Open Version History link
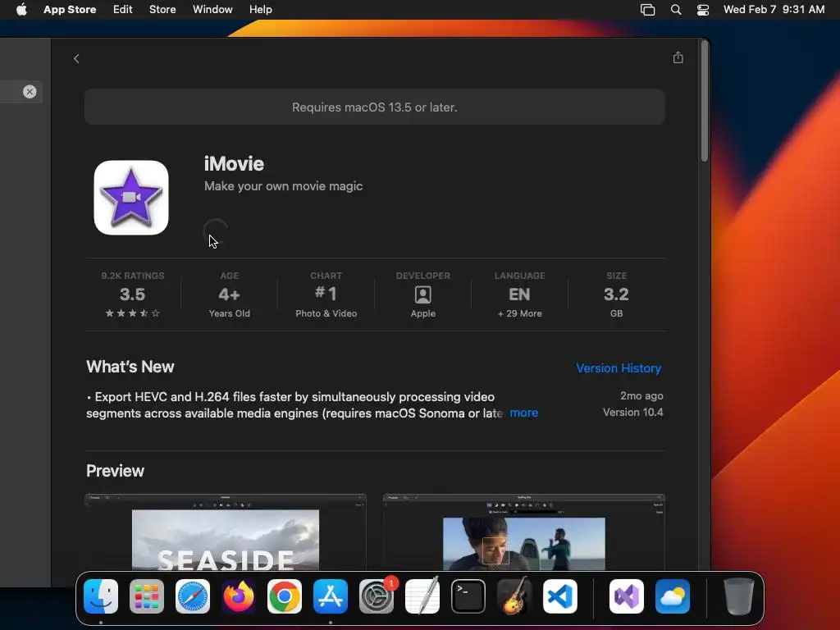The width and height of the screenshot is (840, 630). tap(619, 368)
